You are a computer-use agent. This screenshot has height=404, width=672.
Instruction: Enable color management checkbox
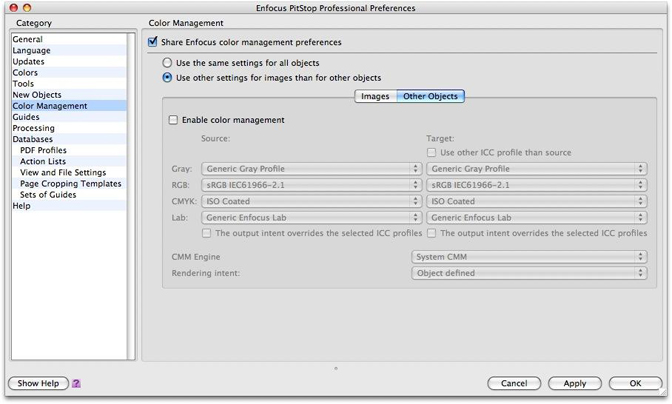click(173, 120)
